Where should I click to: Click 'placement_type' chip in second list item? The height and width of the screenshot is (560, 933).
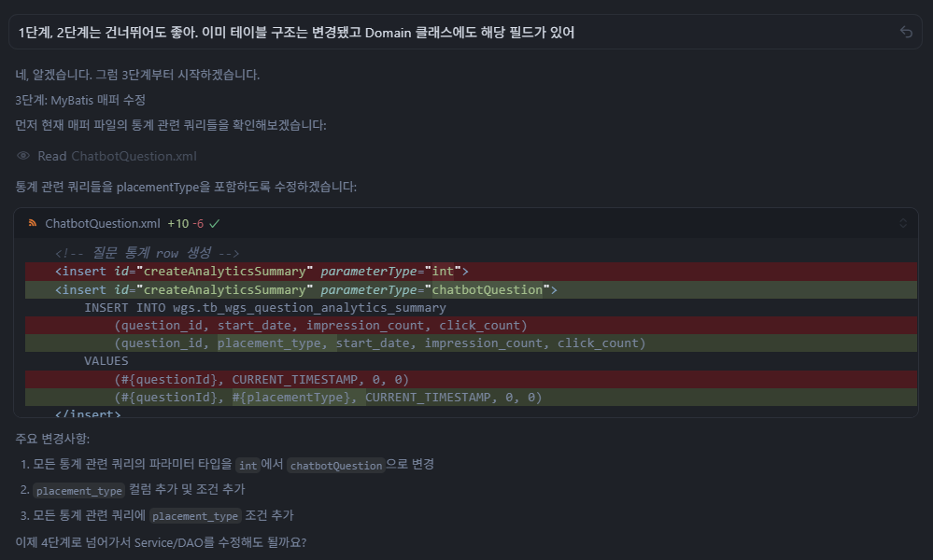[78, 490]
